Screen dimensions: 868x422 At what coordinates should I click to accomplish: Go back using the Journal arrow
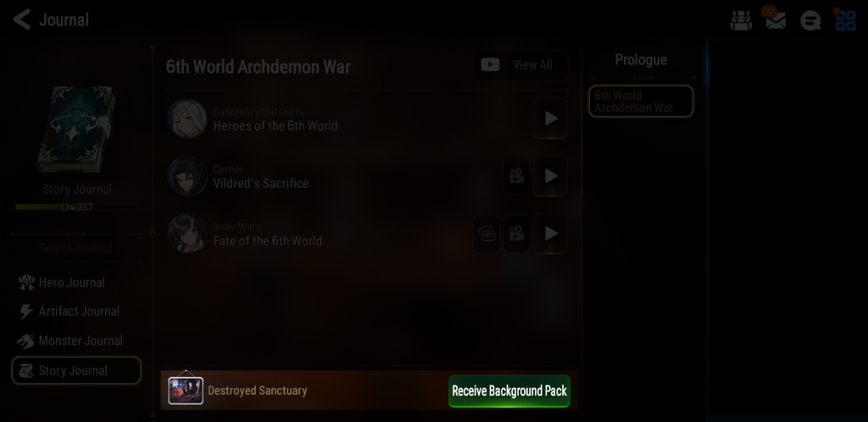(x=21, y=19)
